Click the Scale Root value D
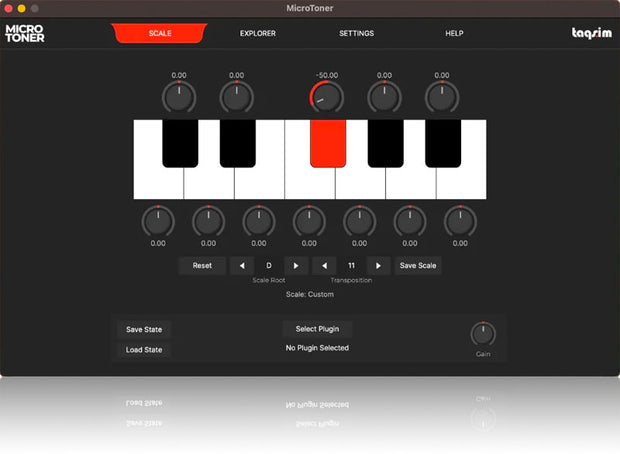620x454 pixels. pos(269,265)
